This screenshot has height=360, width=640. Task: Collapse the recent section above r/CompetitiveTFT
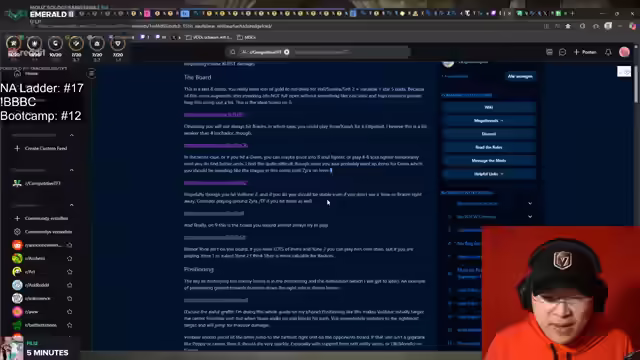[71, 170]
